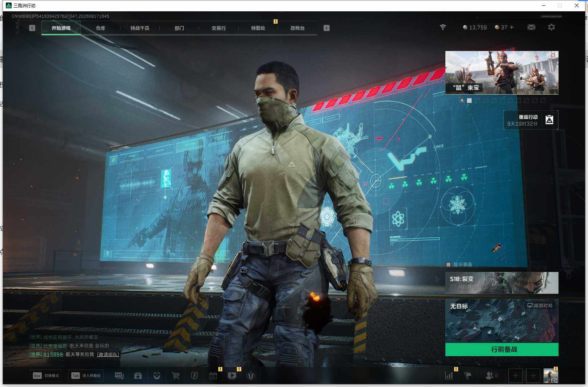
Task: Open the shopping cart store icon
Action: click(176, 376)
